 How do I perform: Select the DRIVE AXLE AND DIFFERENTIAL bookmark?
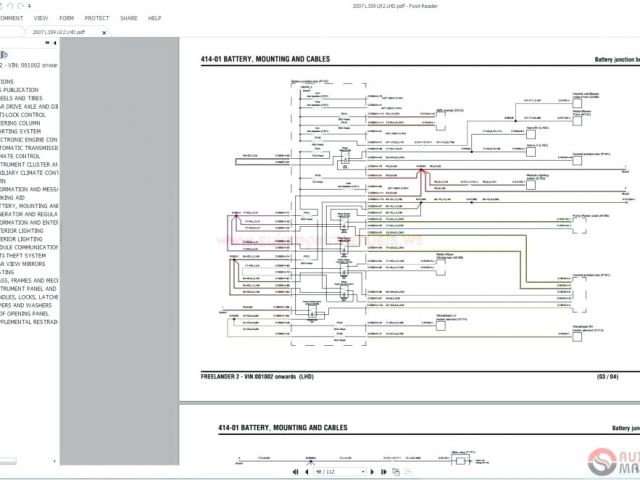pyautogui.click(x=30, y=106)
